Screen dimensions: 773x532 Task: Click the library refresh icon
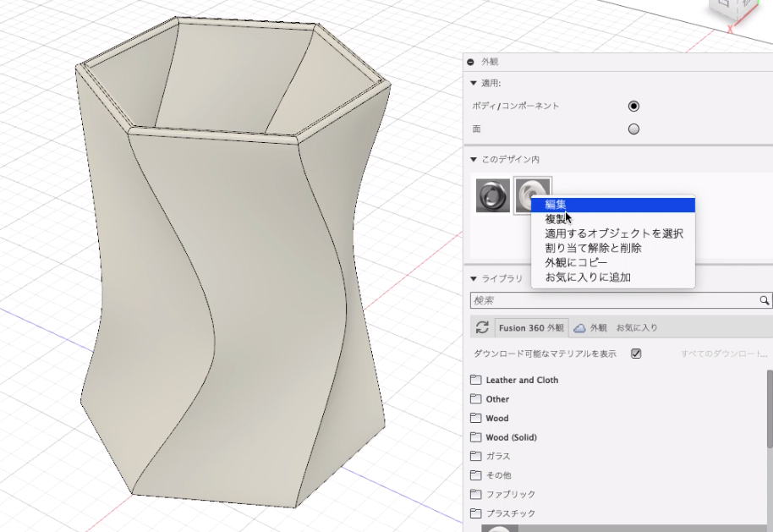(482, 327)
